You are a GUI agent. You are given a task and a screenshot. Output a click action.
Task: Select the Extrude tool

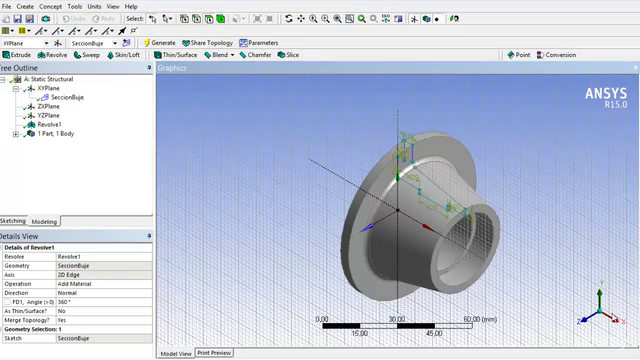click(17, 55)
